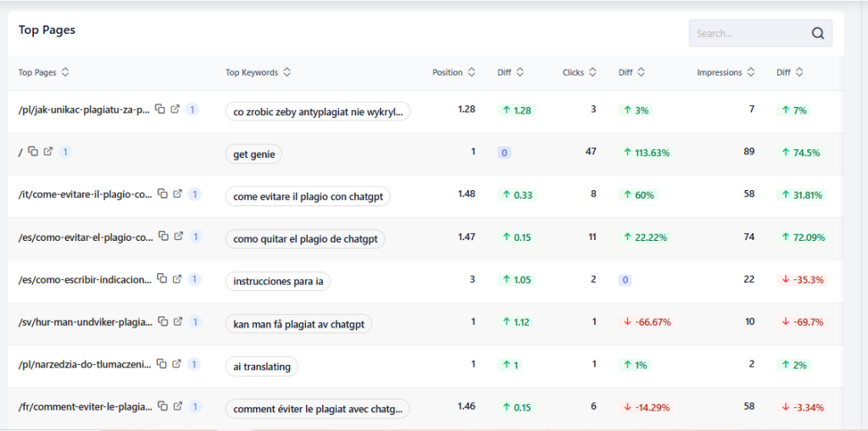Open the /es/como-escribir-indicacion page link
Viewport: 868px width, 431px height.
[x=85, y=279]
